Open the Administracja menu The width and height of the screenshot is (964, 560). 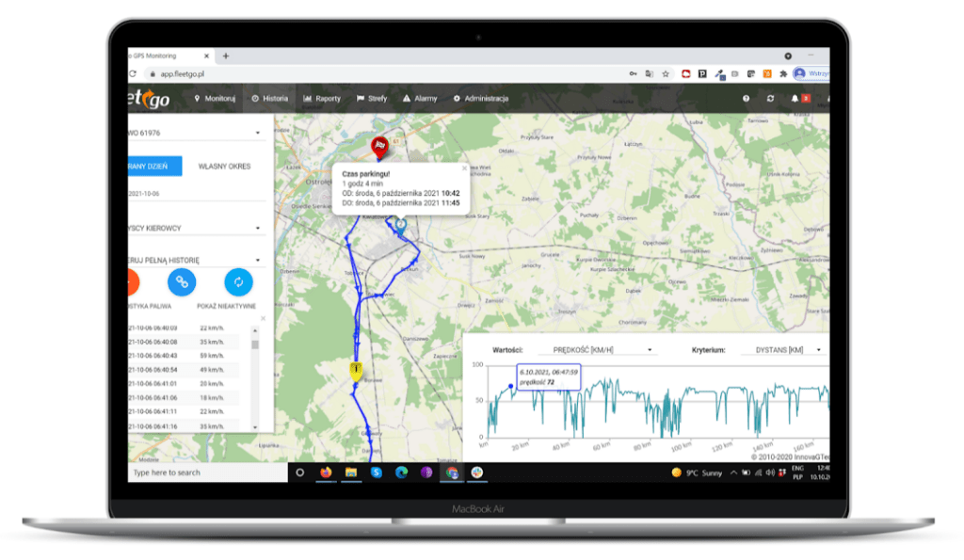pyautogui.click(x=481, y=99)
